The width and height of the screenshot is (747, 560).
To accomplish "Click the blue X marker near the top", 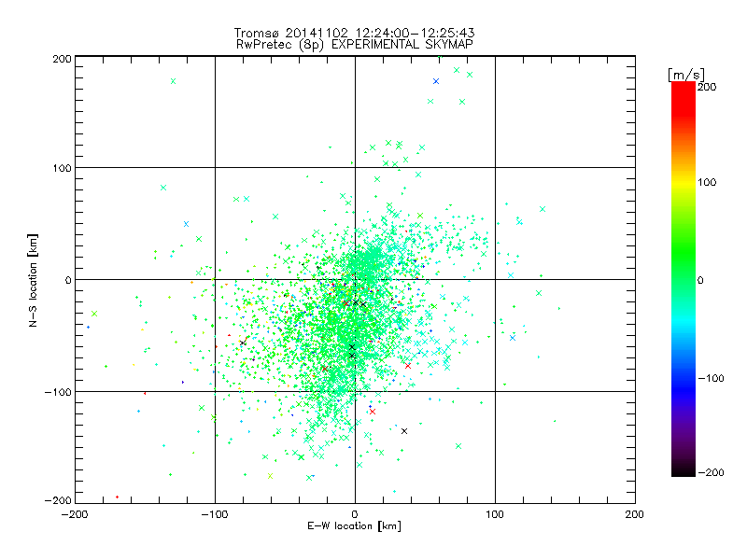I will [x=436, y=81].
